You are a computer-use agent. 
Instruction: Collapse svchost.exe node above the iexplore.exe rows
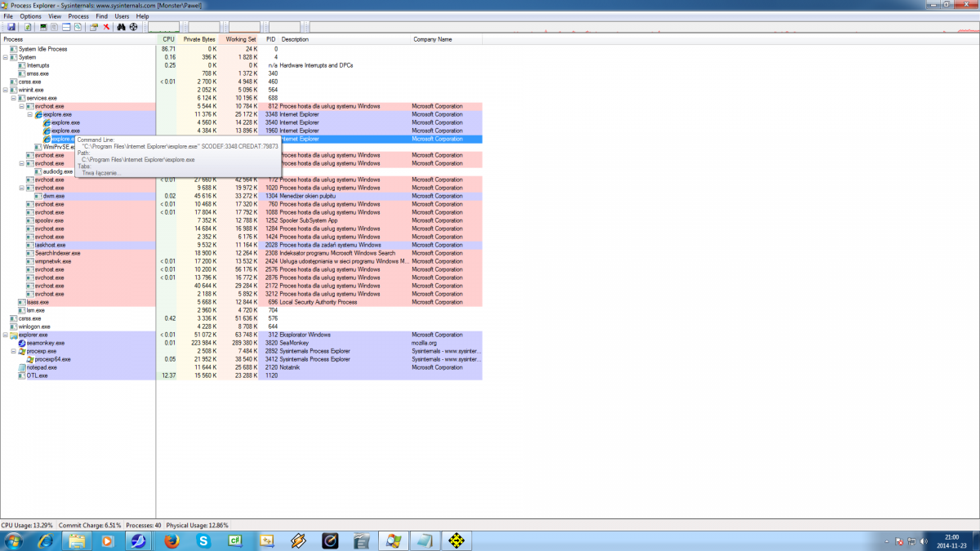coord(22,106)
